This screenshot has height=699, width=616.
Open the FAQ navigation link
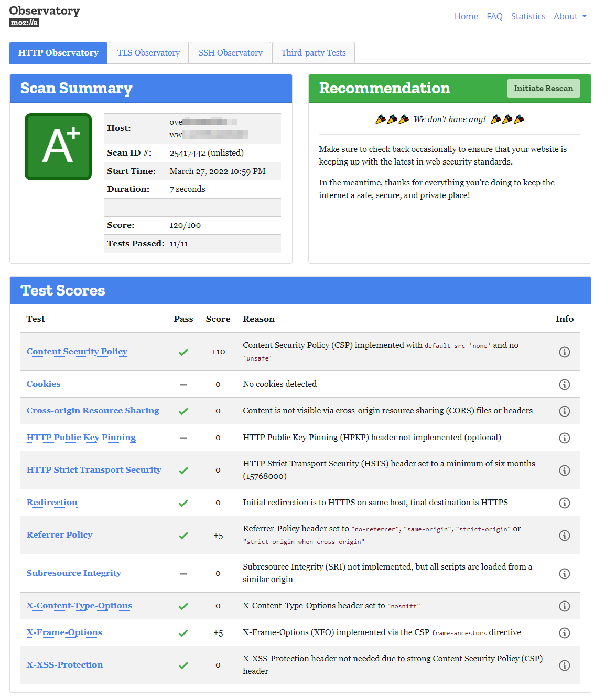point(494,16)
